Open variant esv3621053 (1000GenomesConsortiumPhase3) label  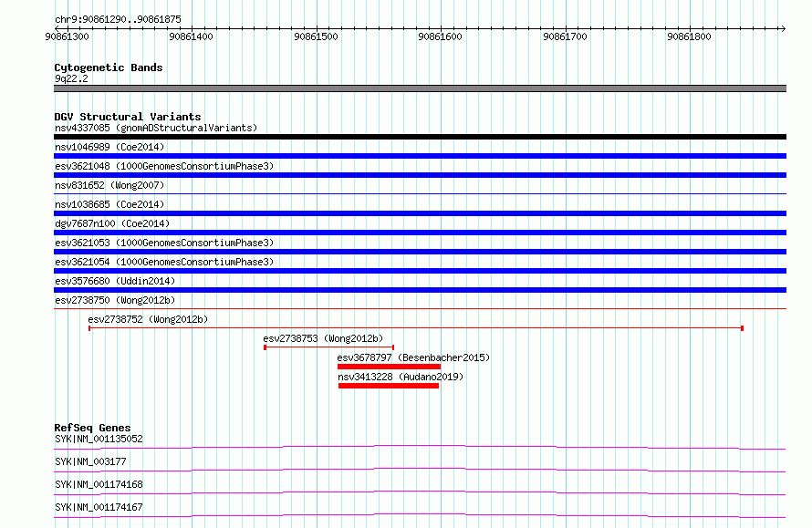point(164,243)
